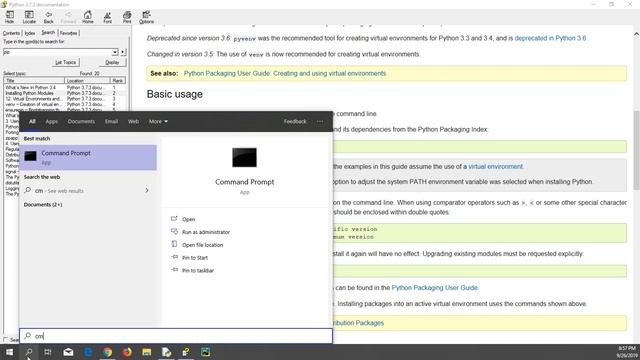Click the Documents (2+) heading
The width and height of the screenshot is (640, 360).
pyautogui.click(x=43, y=204)
